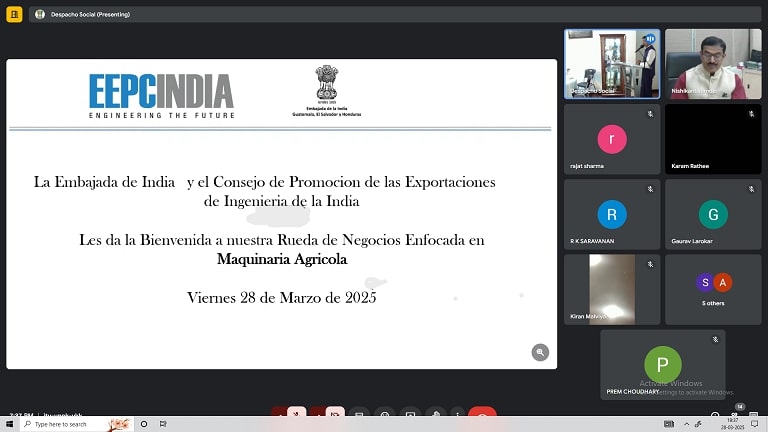This screenshot has width=768, height=432.
Task: Click the touch keyboard tray icon
Action: (669, 424)
